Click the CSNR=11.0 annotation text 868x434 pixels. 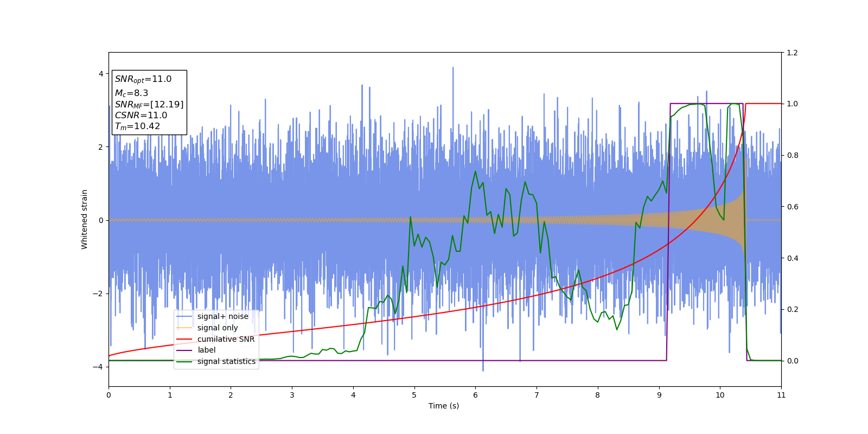tap(141, 115)
